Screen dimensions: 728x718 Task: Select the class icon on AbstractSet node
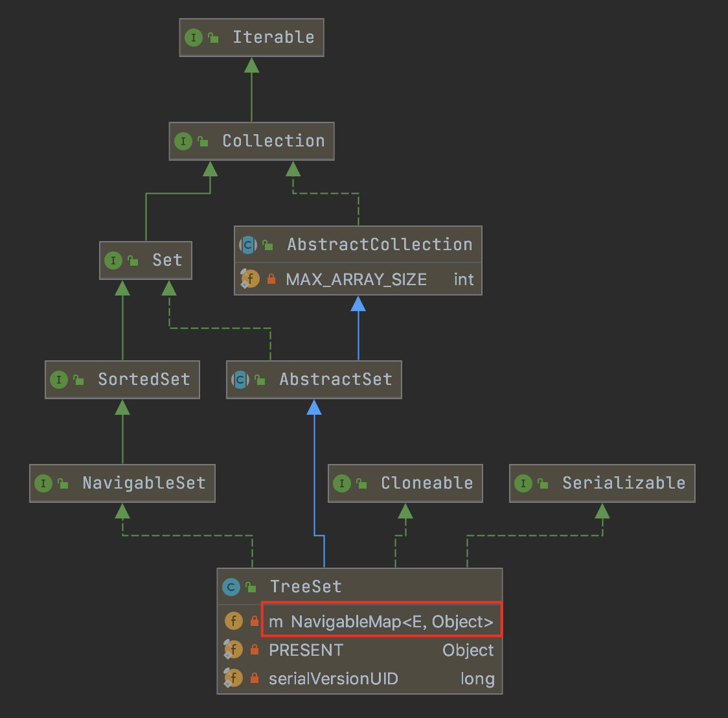click(240, 380)
